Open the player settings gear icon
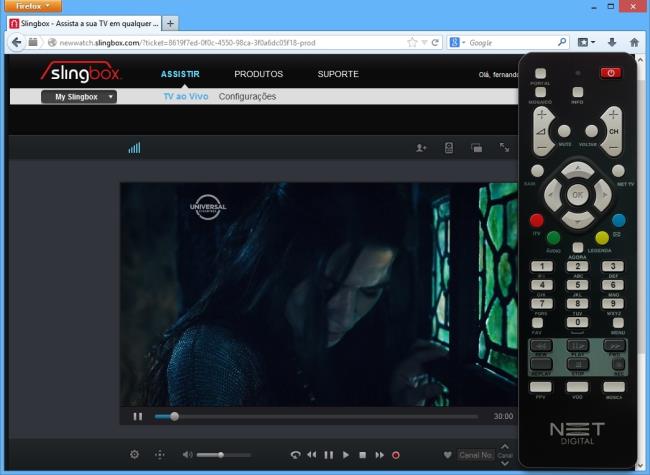The height and width of the screenshot is (475, 650). tap(134, 454)
